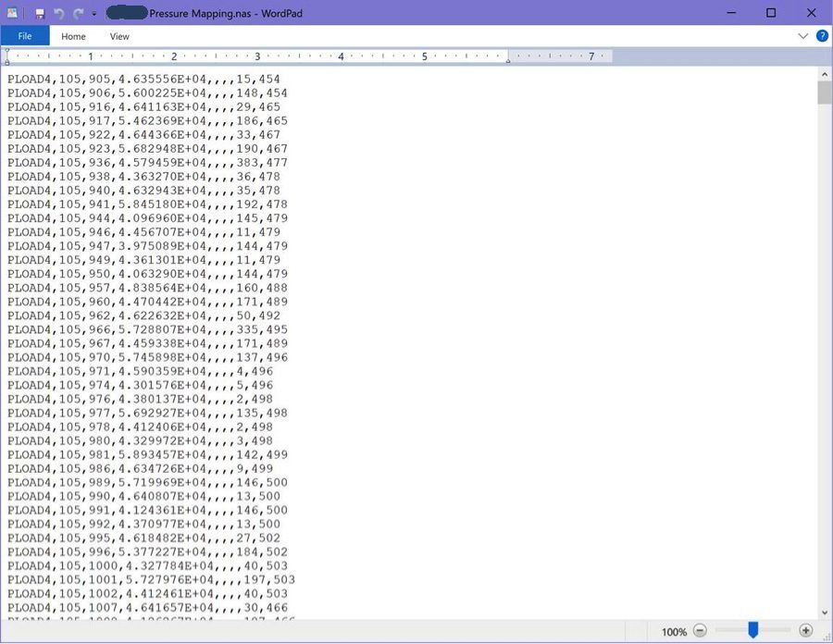Undo the last action

pos(59,14)
